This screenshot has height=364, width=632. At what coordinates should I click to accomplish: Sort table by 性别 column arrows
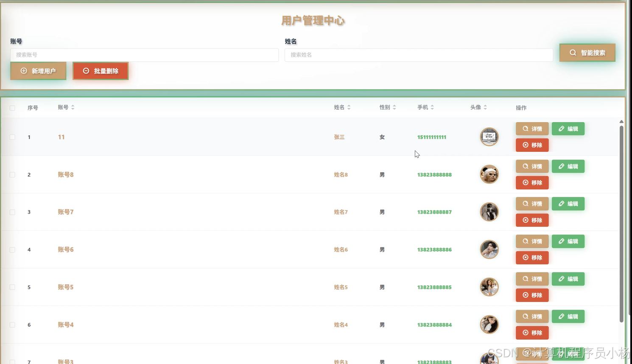click(x=394, y=107)
